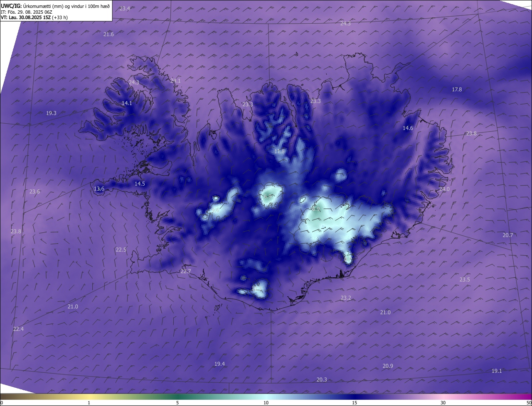532x406 pixels.
Task: Click the 20.3 value label
Action: point(322,379)
